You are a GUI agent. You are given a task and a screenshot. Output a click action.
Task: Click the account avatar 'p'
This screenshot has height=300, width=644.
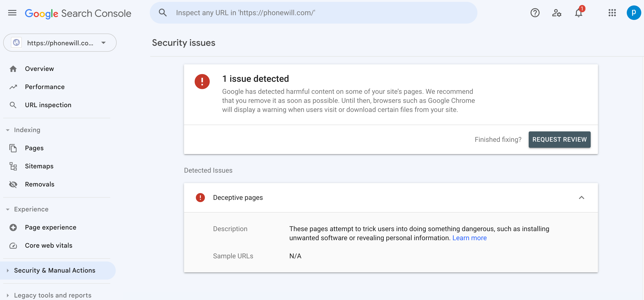pyautogui.click(x=633, y=13)
